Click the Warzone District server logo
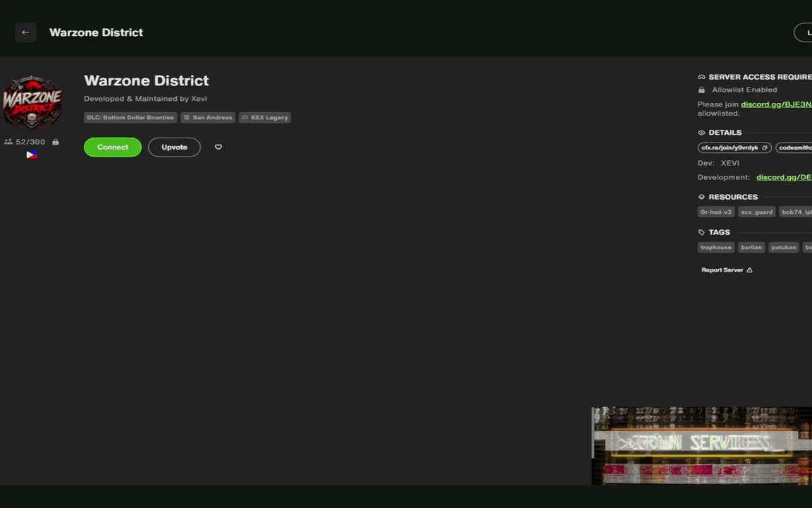Screen dimensions: 812x508 32,102
